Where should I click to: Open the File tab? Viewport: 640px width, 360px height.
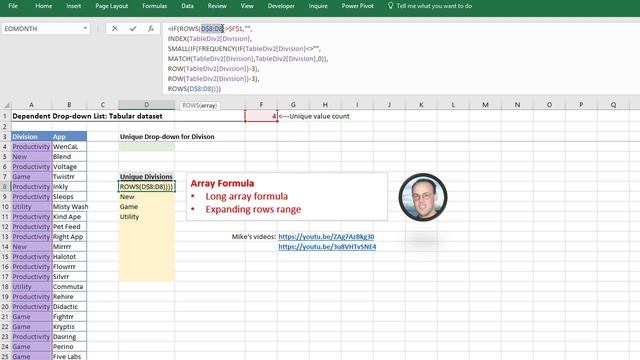pyautogui.click(x=13, y=6)
